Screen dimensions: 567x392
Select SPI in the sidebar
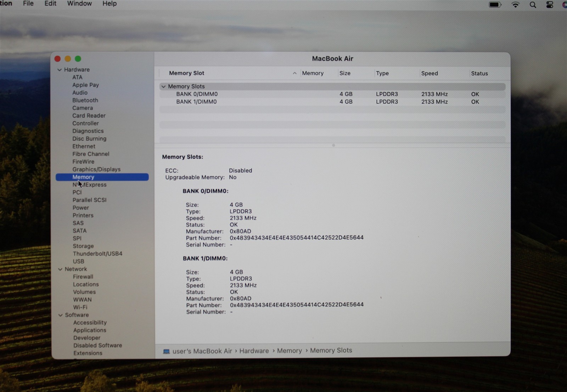pos(77,238)
